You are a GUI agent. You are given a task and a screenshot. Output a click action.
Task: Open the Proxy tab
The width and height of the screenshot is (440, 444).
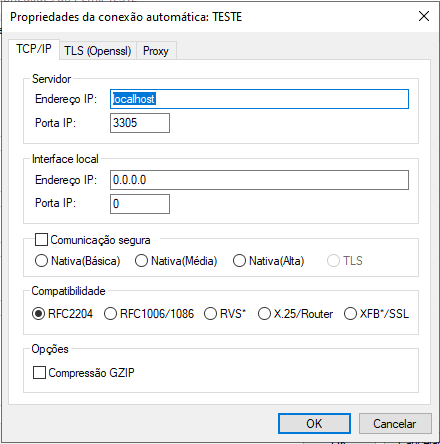pos(156,51)
